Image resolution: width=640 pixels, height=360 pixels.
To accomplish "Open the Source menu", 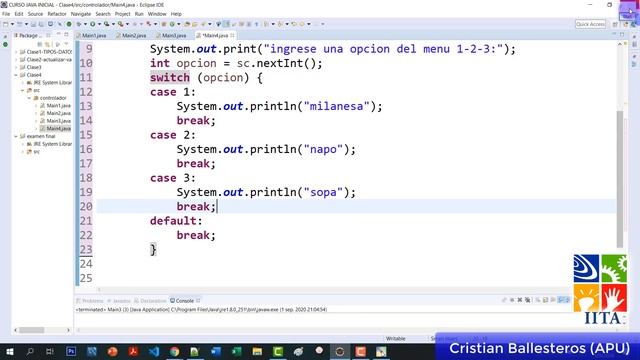I will click(x=35, y=14).
